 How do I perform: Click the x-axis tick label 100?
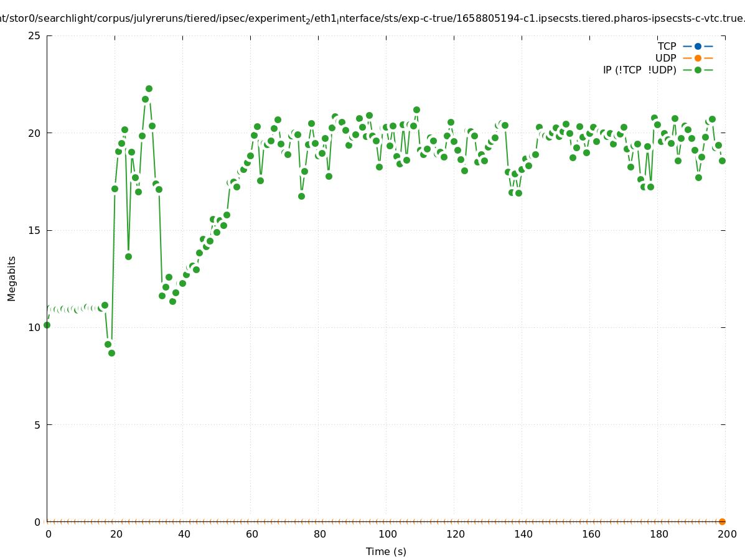point(387,534)
